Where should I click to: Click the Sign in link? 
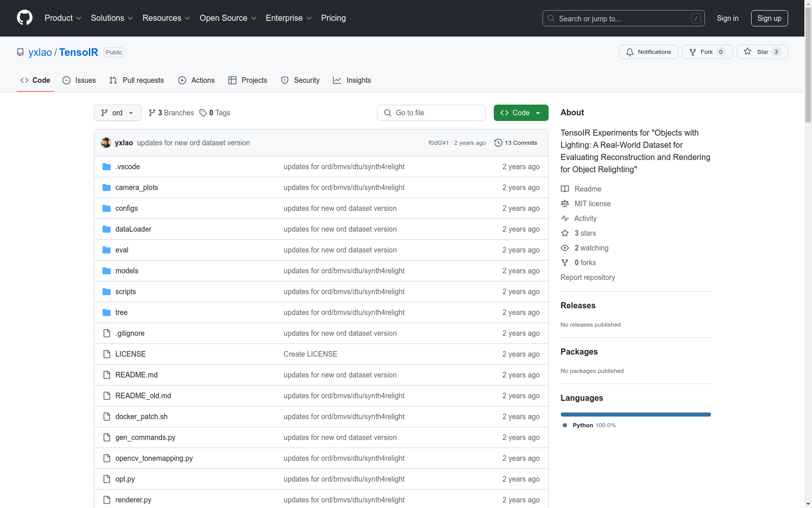tap(728, 18)
